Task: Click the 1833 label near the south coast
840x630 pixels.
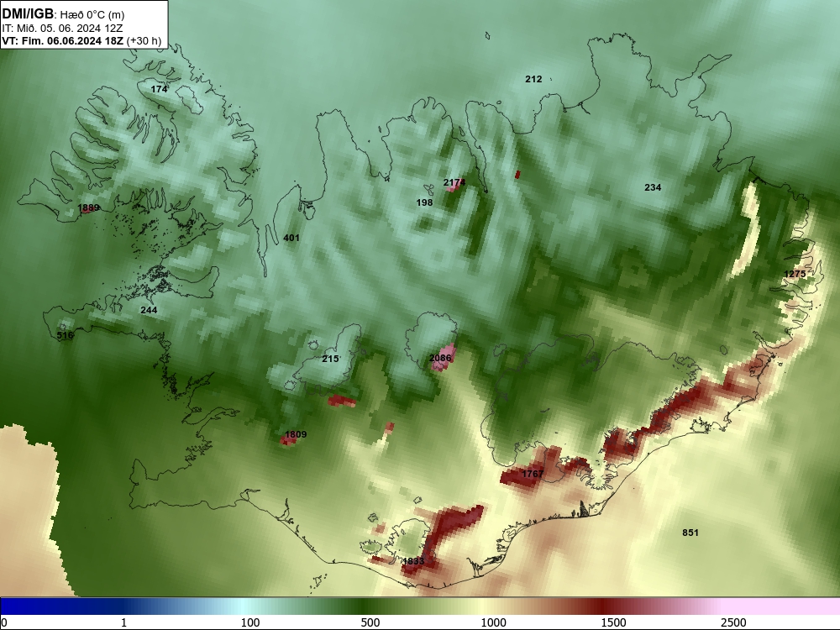Action: point(413,561)
